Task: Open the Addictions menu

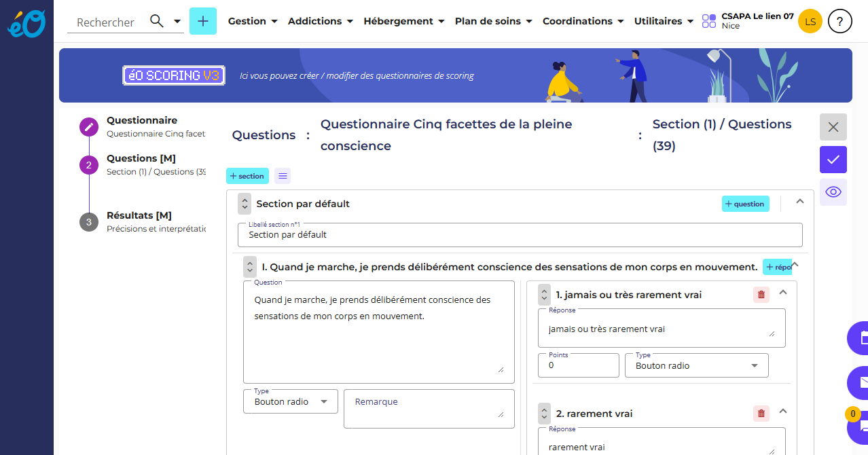Action: [x=321, y=21]
